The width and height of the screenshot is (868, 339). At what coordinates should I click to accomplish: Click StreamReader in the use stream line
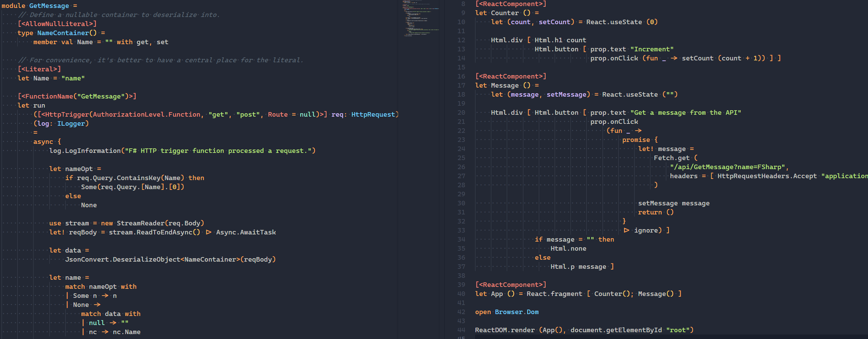(141, 223)
